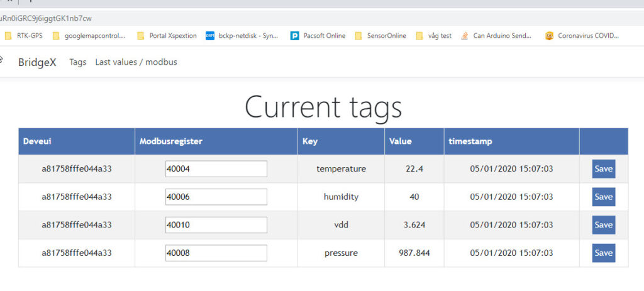
Task: Open Last values / modbus page
Action: (x=136, y=62)
